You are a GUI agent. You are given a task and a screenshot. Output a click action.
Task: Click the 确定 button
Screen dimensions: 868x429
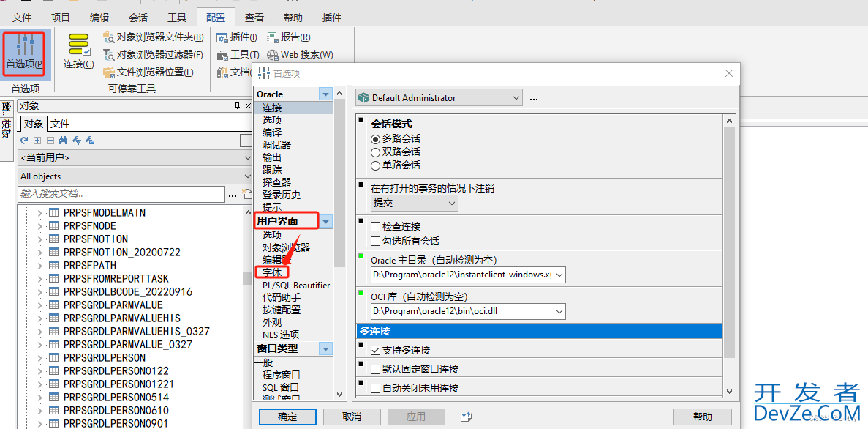[x=287, y=417]
